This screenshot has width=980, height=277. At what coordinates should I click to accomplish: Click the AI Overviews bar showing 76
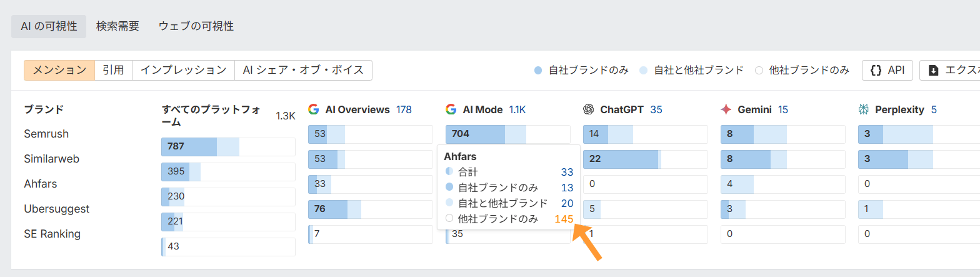pyautogui.click(x=371, y=209)
